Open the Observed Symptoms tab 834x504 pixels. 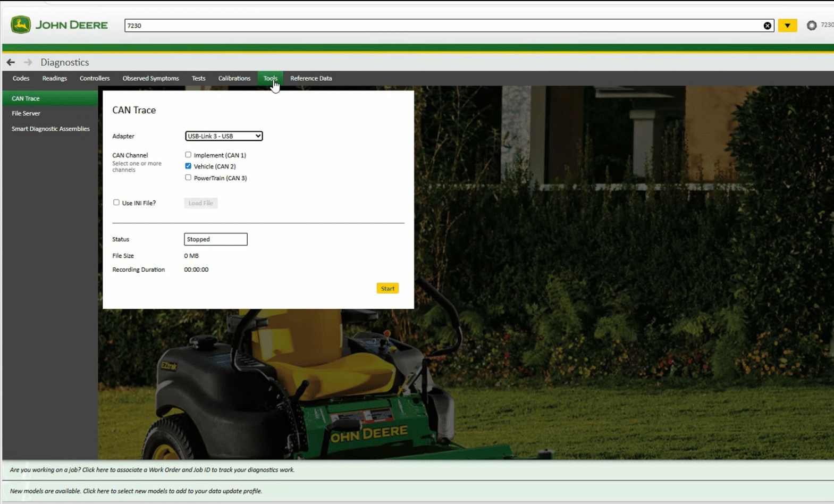(x=150, y=78)
